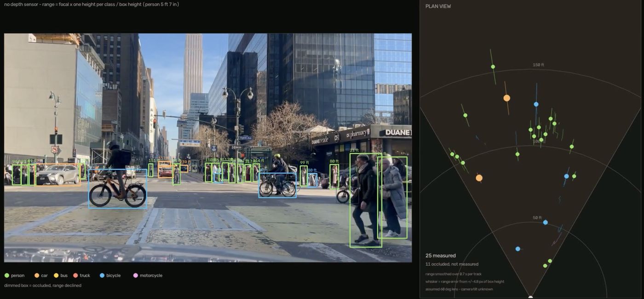
Task: Select blue box around yellow-helmet cyclist
Action: 277,185
